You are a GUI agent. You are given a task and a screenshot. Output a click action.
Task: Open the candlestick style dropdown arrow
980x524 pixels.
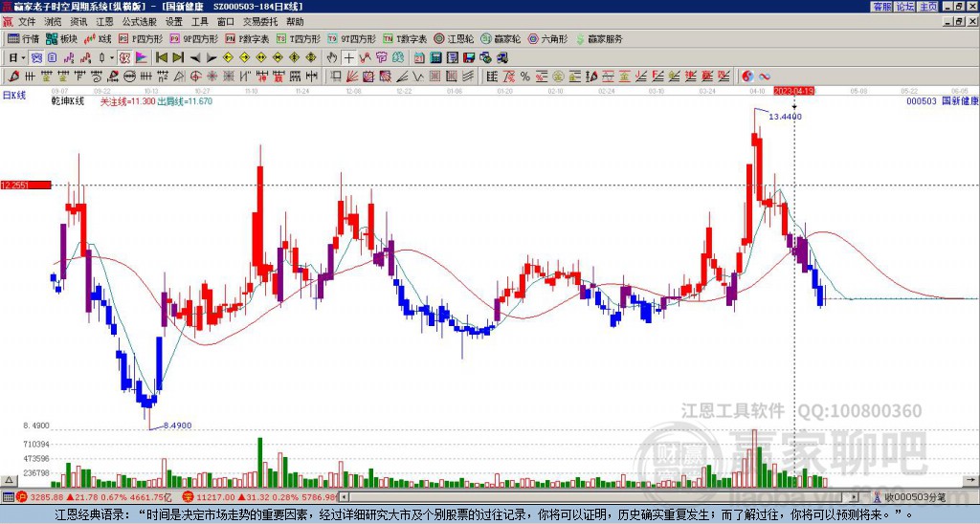(112, 57)
